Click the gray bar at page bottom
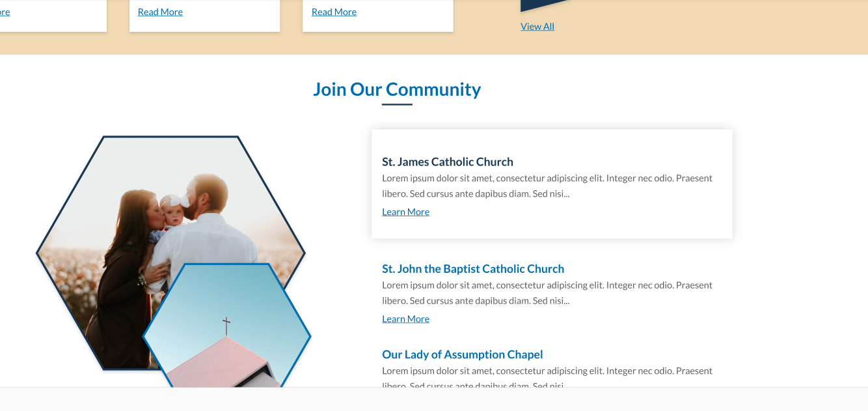 coord(434,399)
